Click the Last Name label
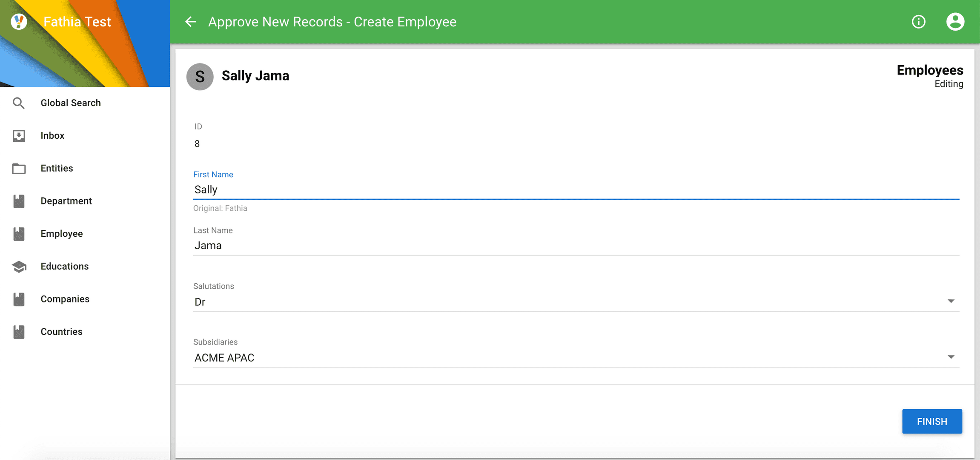Image resolution: width=980 pixels, height=460 pixels. [213, 230]
